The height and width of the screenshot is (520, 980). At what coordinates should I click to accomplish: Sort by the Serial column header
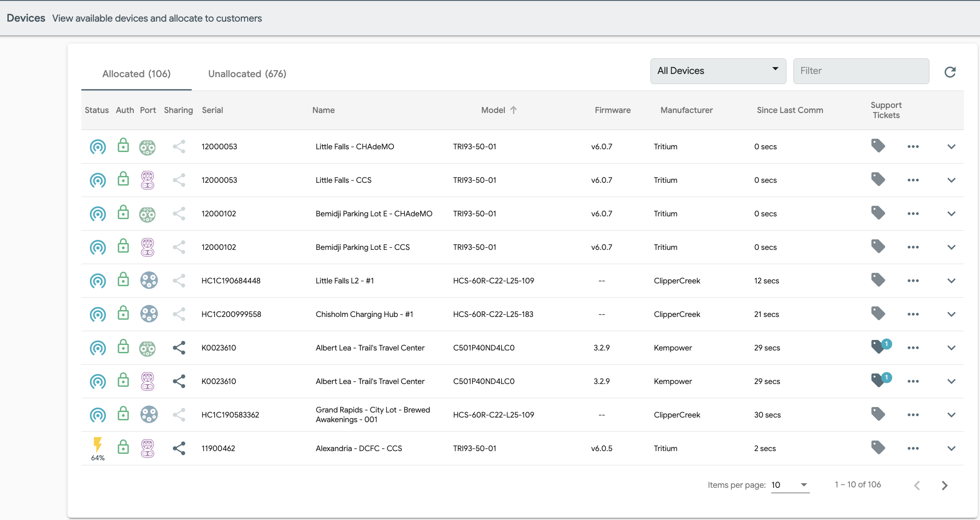pyautogui.click(x=212, y=110)
